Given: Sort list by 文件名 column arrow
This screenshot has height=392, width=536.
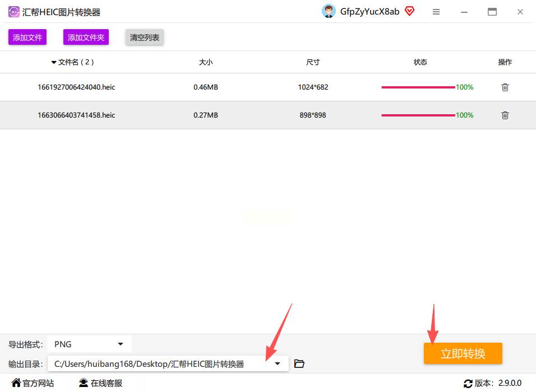Looking at the screenshot, I should (x=54, y=63).
